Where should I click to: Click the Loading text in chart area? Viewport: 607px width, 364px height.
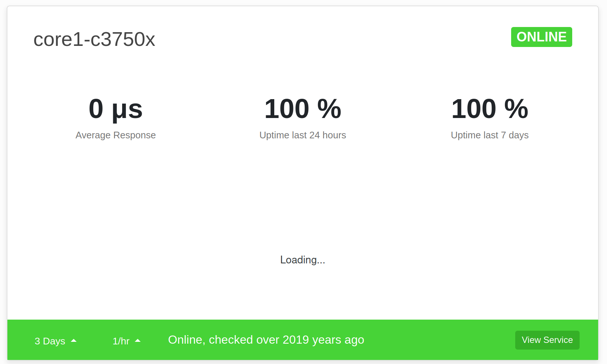(302, 260)
